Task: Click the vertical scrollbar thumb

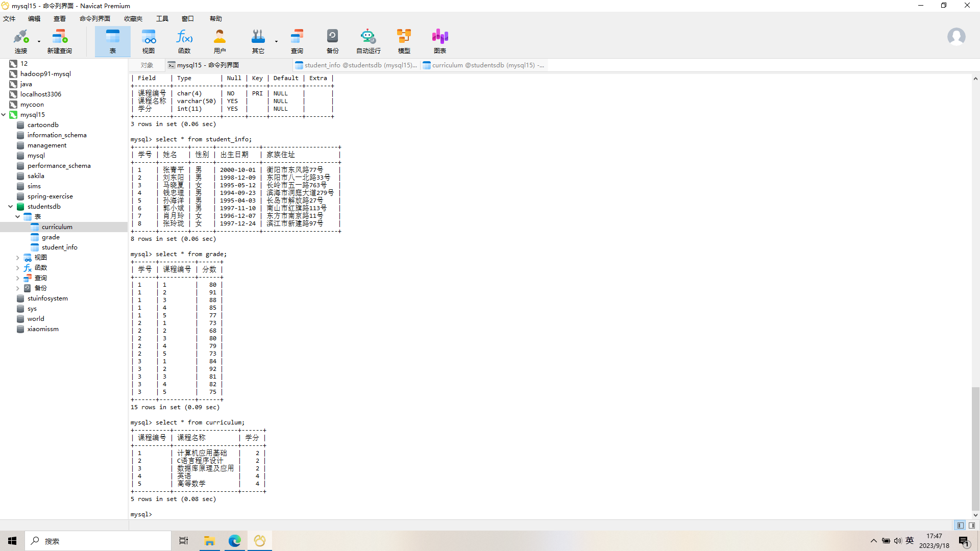Action: [975, 449]
